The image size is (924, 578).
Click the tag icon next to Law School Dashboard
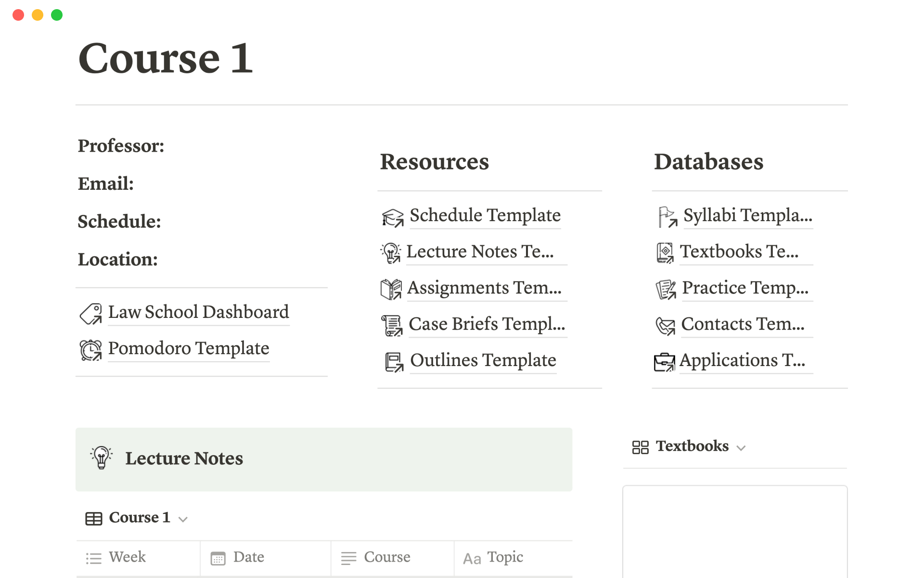pyautogui.click(x=90, y=314)
